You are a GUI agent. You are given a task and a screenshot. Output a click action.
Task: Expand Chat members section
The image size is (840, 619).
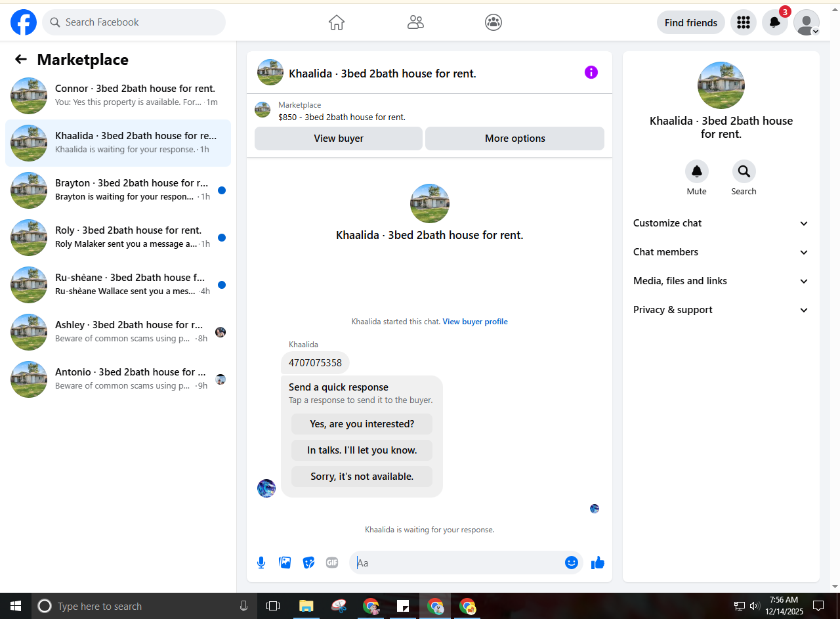721,252
